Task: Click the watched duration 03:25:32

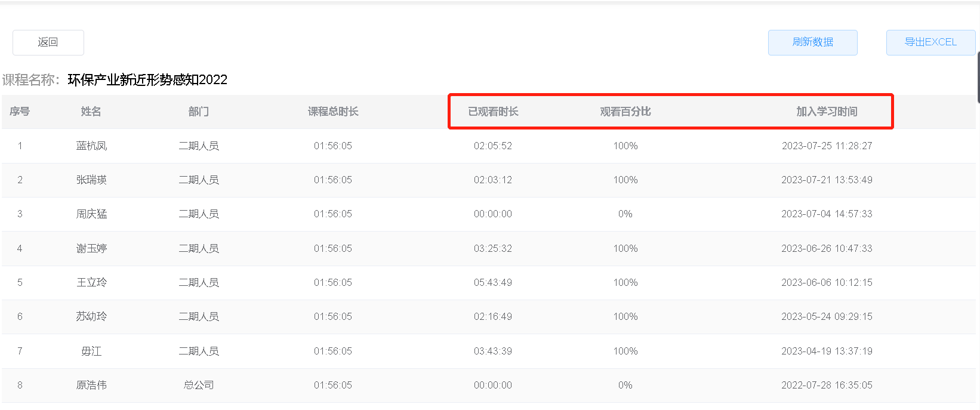Action: (x=493, y=248)
